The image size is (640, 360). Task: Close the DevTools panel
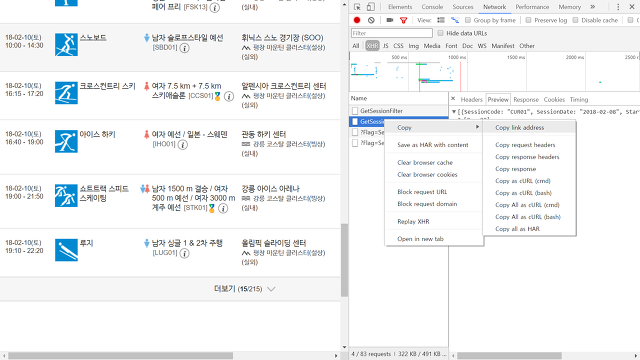(631, 7)
